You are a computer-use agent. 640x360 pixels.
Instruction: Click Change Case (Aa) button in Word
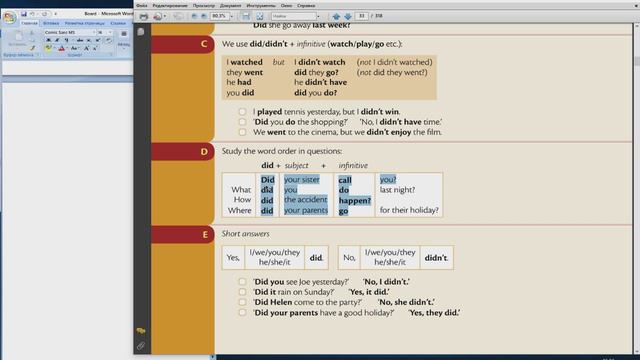click(74, 49)
